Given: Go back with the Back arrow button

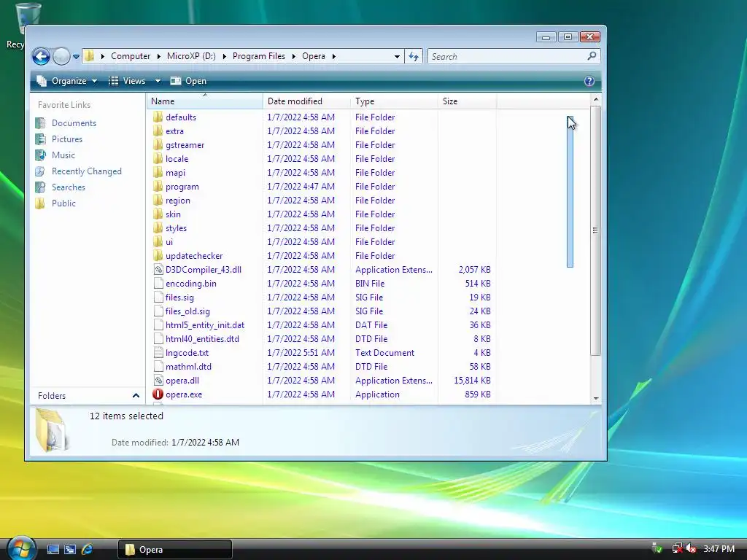Looking at the screenshot, I should pyautogui.click(x=41, y=56).
